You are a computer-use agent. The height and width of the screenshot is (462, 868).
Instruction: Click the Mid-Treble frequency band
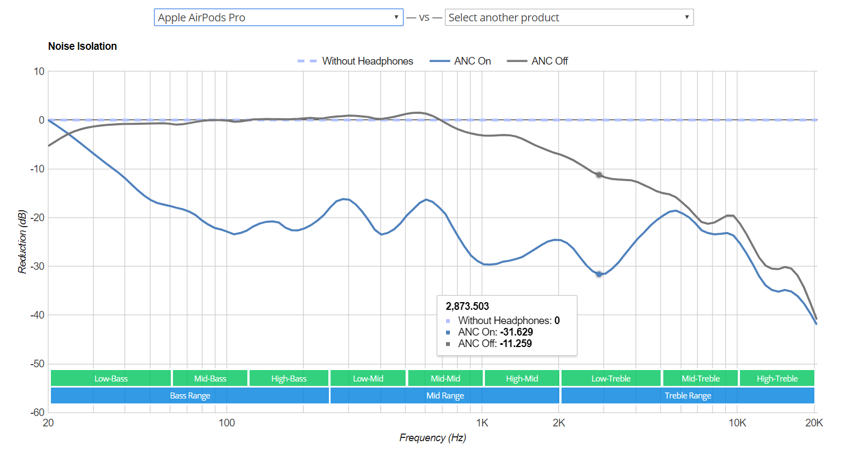[x=701, y=378]
